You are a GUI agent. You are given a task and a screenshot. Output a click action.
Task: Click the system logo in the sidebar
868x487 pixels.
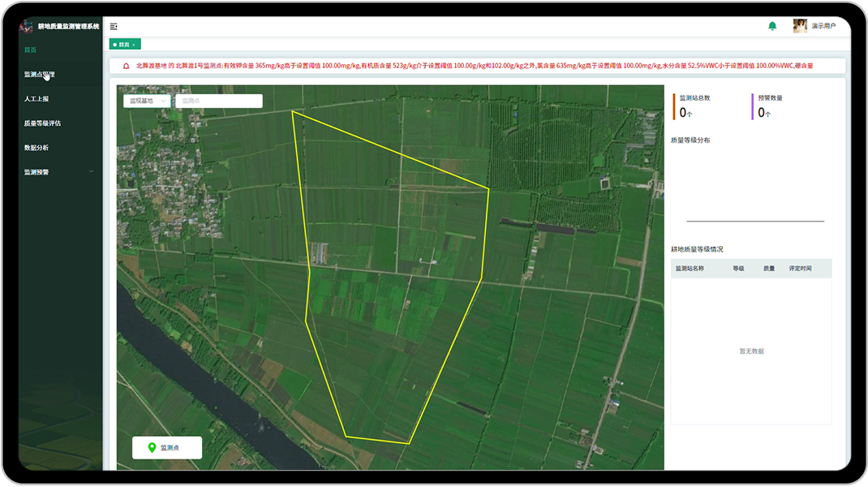click(27, 26)
